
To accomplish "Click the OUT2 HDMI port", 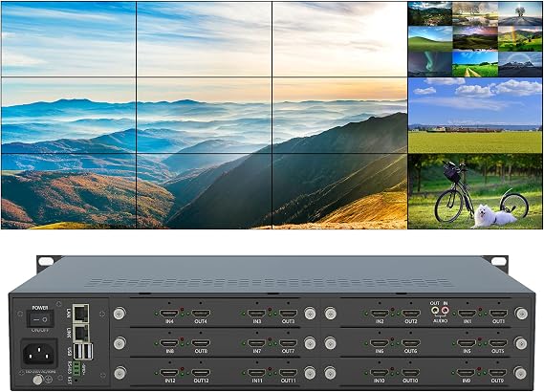I will click(411, 314).
